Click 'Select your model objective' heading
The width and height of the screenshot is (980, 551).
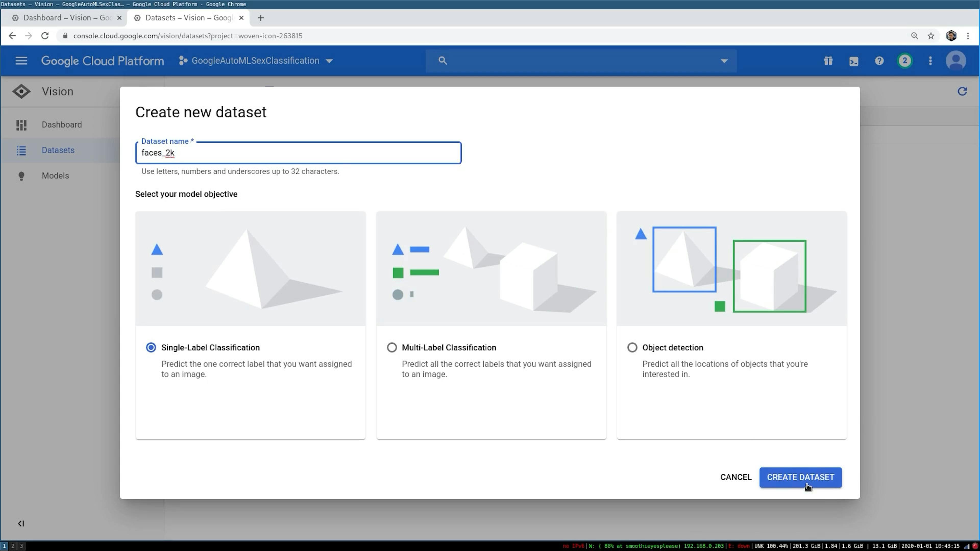coord(186,194)
